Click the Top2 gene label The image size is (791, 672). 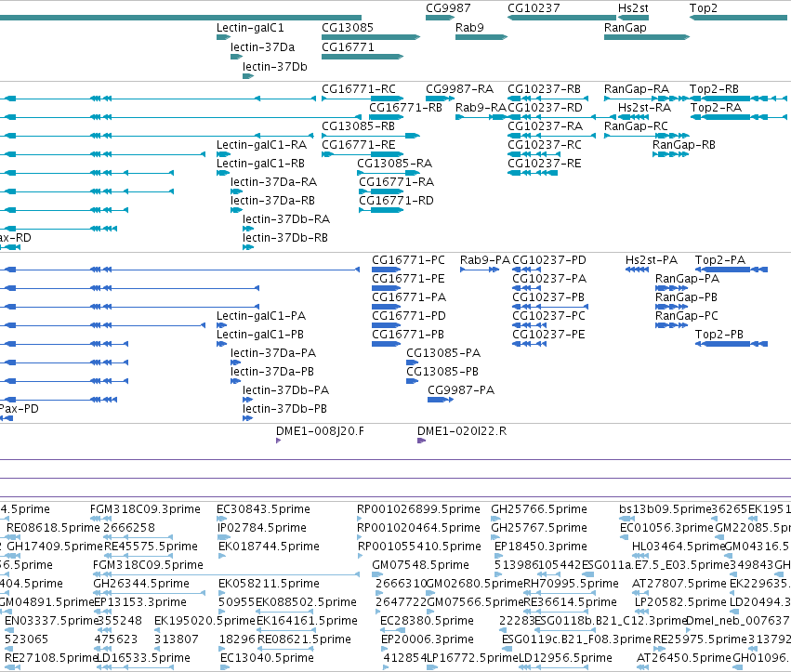point(704,8)
